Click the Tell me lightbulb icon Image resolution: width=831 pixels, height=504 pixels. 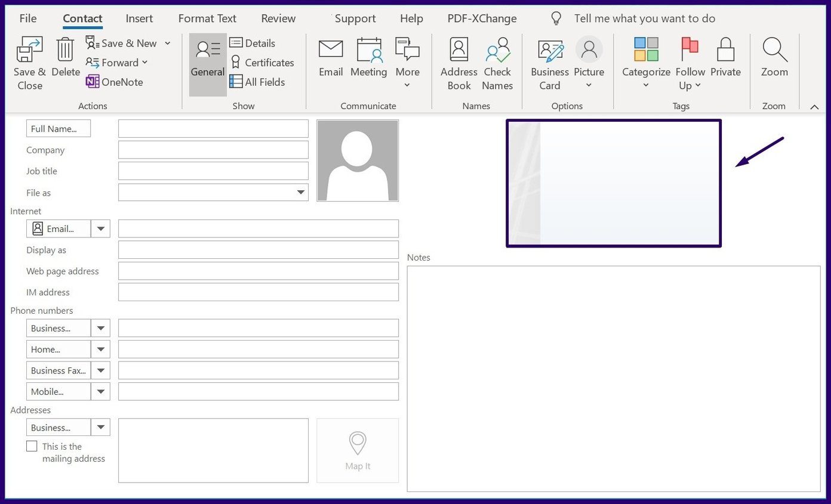coord(556,18)
